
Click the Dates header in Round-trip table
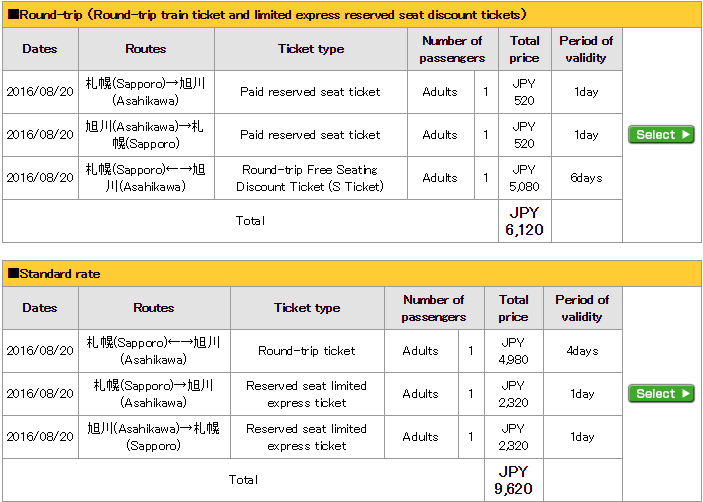[40, 49]
